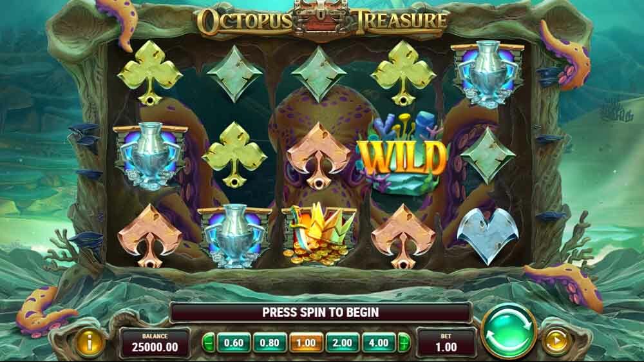Open the info paytable button
Screen dimensions: 644x362
[89, 342]
